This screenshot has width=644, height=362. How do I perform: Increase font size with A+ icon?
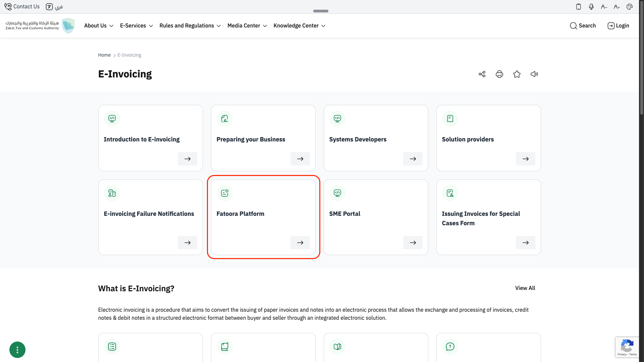[617, 7]
